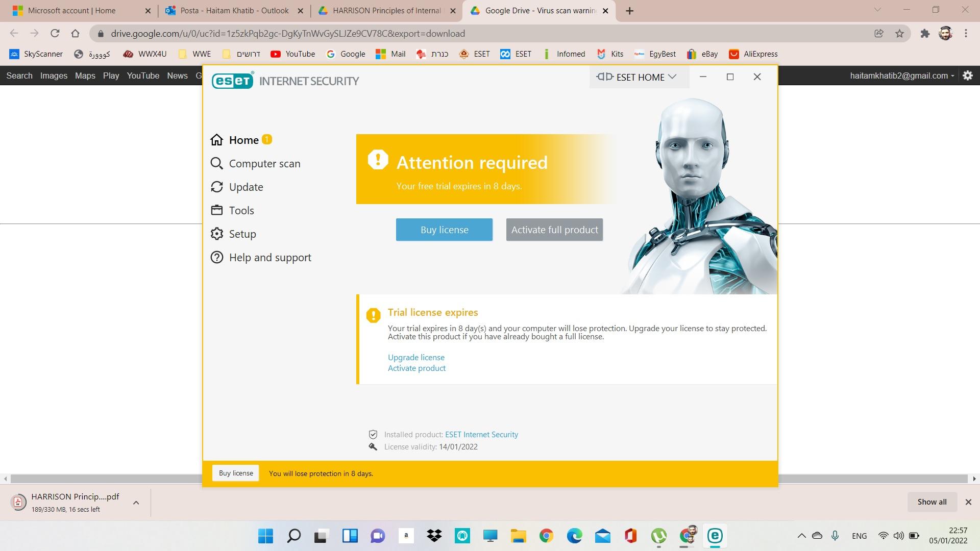Reload the current page
The height and width of the screenshot is (551, 980).
[55, 33]
